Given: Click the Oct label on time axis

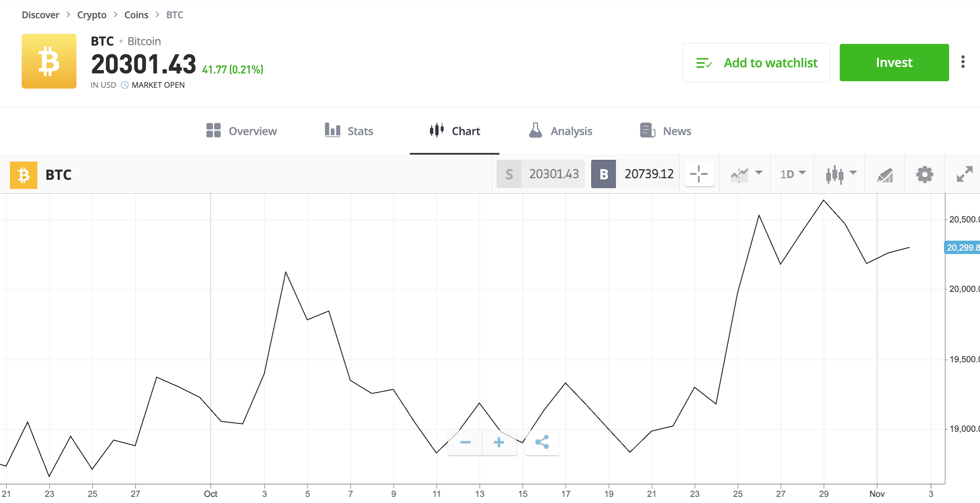Looking at the screenshot, I should click(x=211, y=494).
